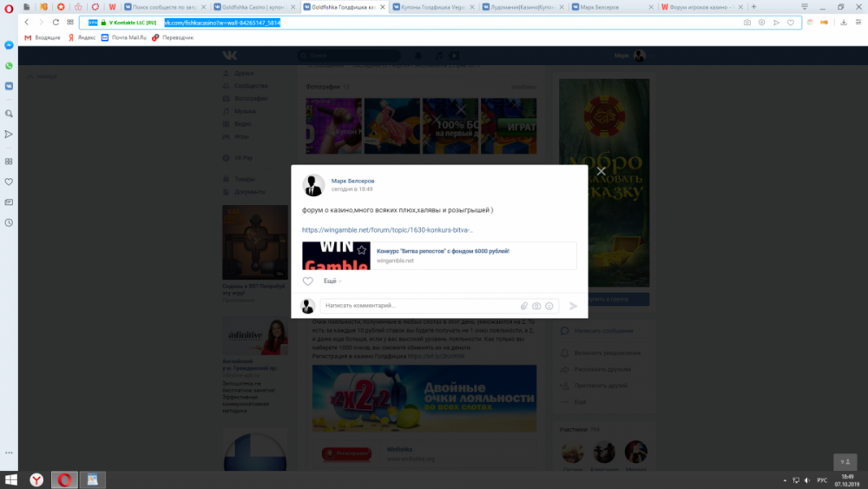
Task: Open WhatsApp in the Opera sidebar
Action: point(9,66)
